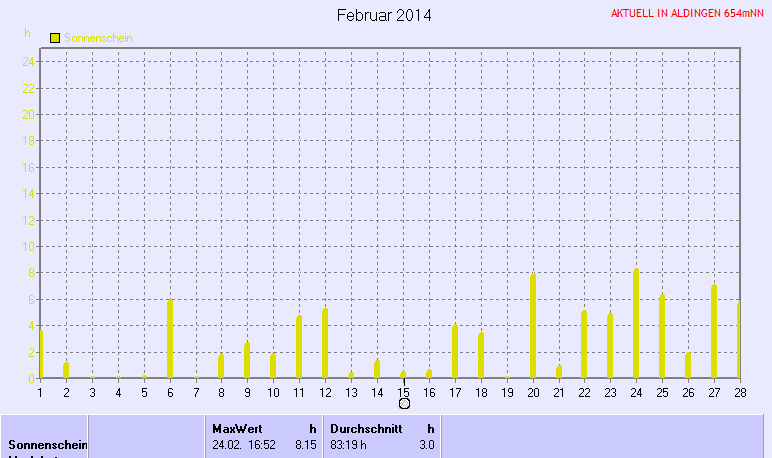The image size is (772, 458).
Task: Select the sunshine bar for day 20
Action: click(533, 327)
